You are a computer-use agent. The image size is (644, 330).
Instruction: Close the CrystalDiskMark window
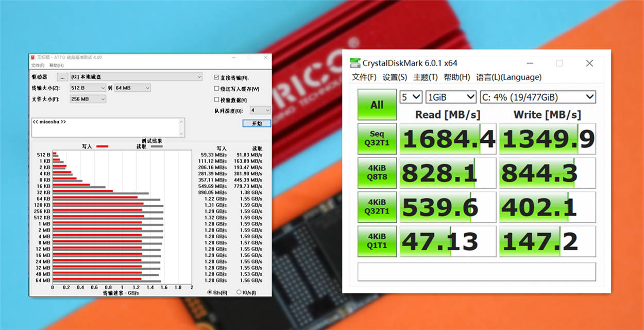click(589, 63)
